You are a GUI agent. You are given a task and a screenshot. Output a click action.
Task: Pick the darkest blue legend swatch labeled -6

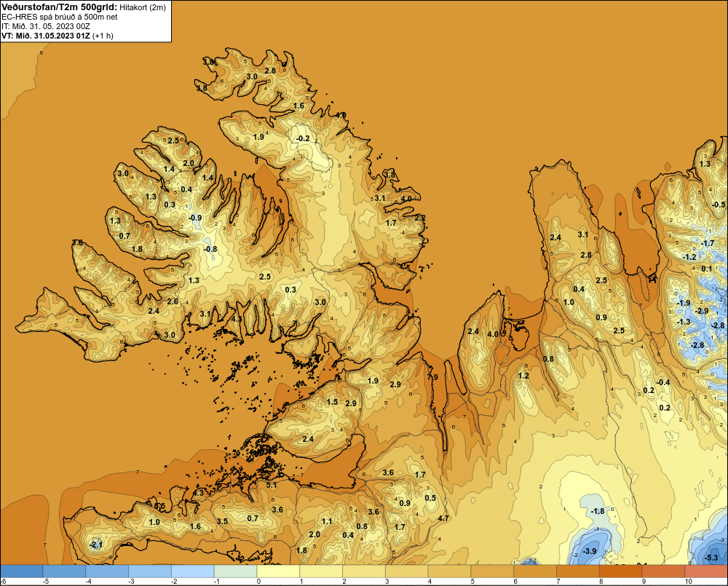coord(21,571)
